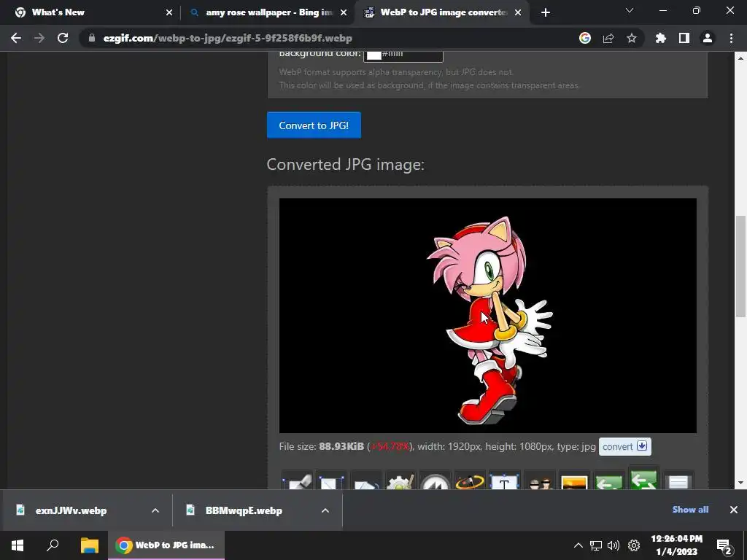Click the rewind clock tool icon
Viewport: 747px width, 560px height.
tap(435, 480)
